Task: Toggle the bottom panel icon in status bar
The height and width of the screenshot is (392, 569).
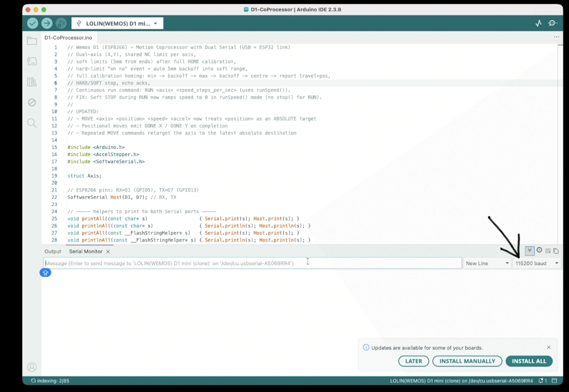Action: coord(555,381)
